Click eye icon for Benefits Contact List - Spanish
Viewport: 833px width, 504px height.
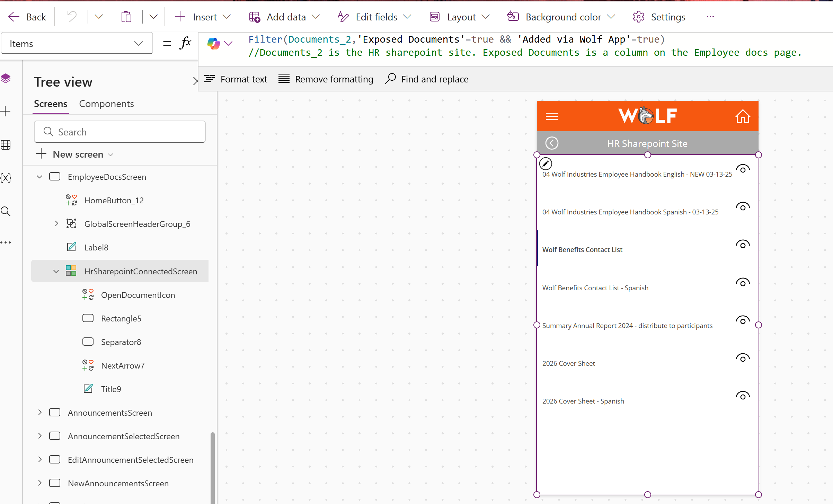point(743,283)
